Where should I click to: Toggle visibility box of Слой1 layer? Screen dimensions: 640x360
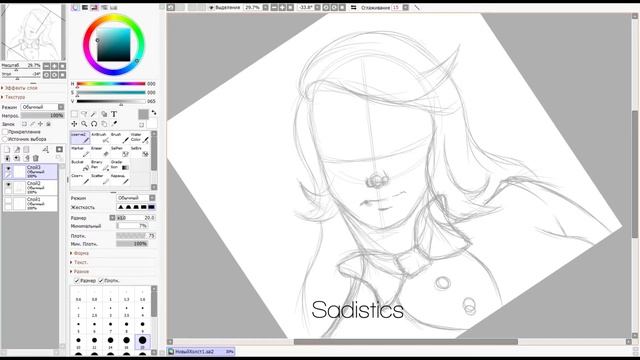[x=8, y=200]
